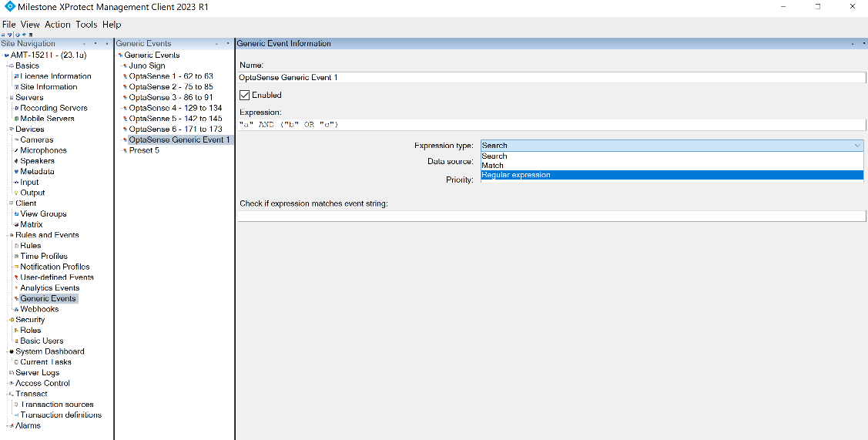The width and height of the screenshot is (868, 440).
Task: Click the Preset 5 event icon
Action: pyautogui.click(x=126, y=150)
